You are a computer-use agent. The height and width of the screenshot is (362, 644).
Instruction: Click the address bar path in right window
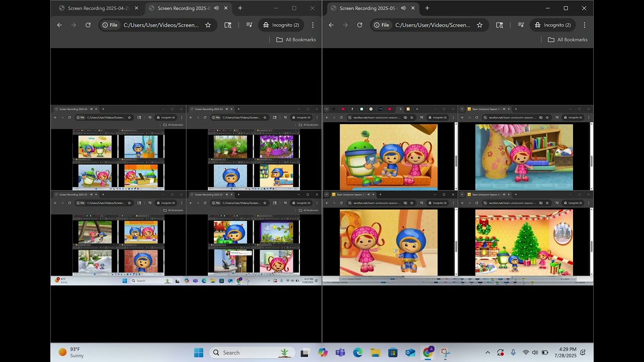tap(433, 25)
